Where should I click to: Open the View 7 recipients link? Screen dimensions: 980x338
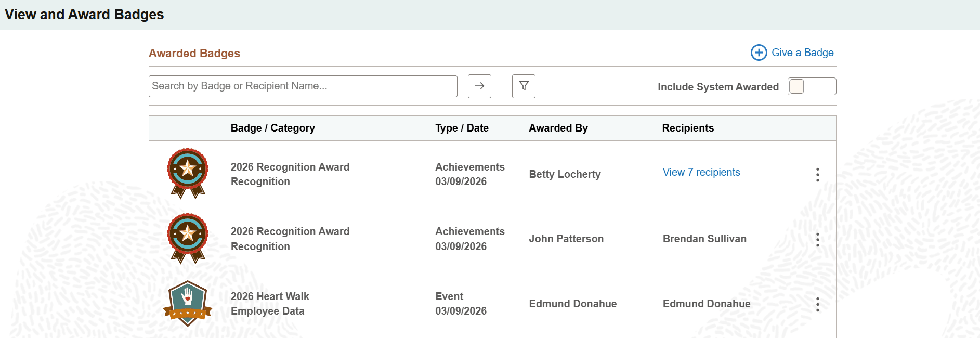pyautogui.click(x=701, y=172)
